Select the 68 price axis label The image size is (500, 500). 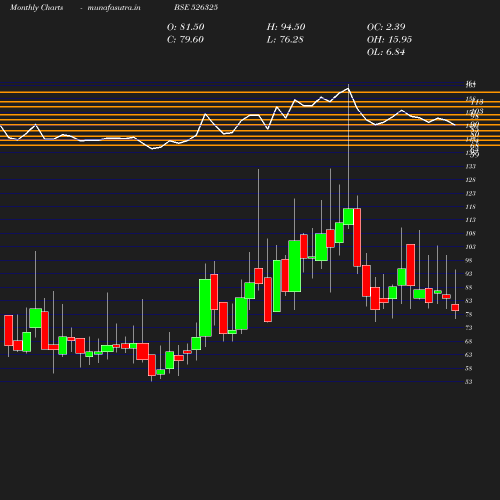click(x=469, y=342)
